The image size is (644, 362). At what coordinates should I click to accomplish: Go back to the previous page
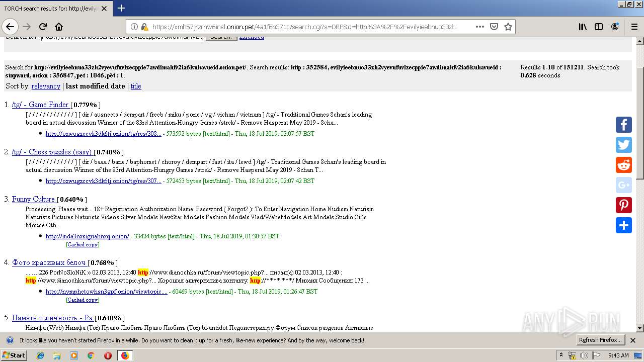[10, 27]
